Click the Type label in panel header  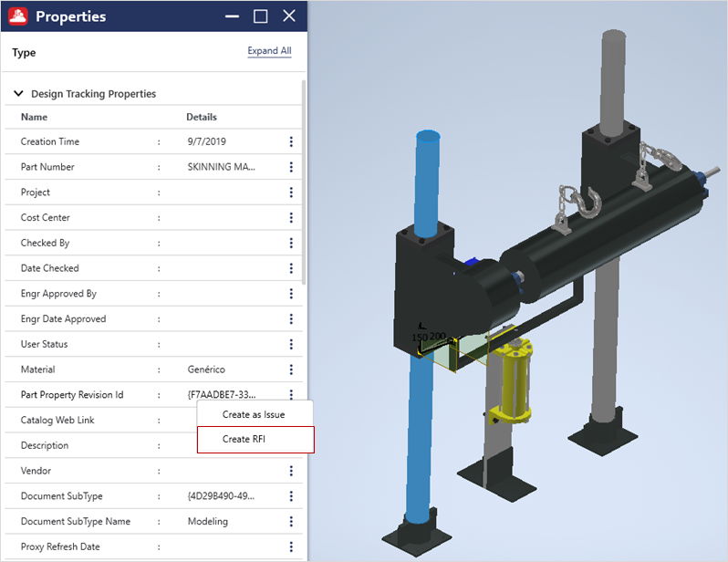(x=24, y=53)
